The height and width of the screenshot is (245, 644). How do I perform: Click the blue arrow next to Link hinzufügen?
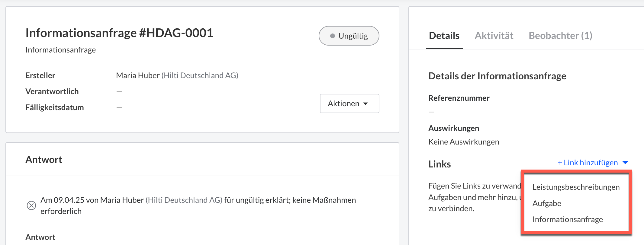point(625,163)
